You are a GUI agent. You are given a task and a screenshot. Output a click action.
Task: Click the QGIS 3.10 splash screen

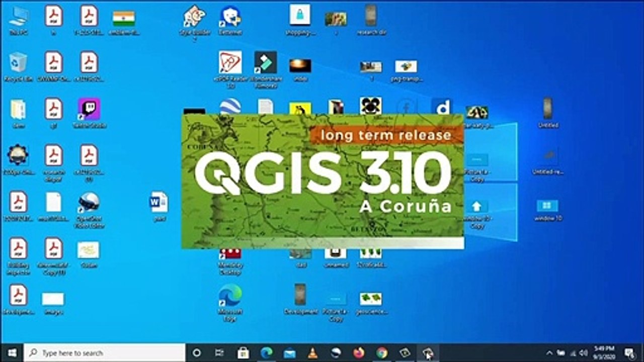(x=323, y=182)
